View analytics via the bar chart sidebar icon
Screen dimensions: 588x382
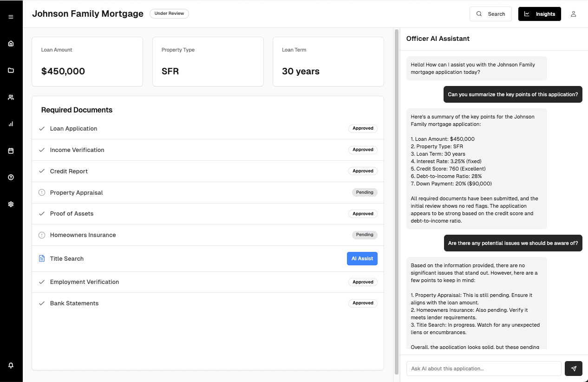(11, 124)
